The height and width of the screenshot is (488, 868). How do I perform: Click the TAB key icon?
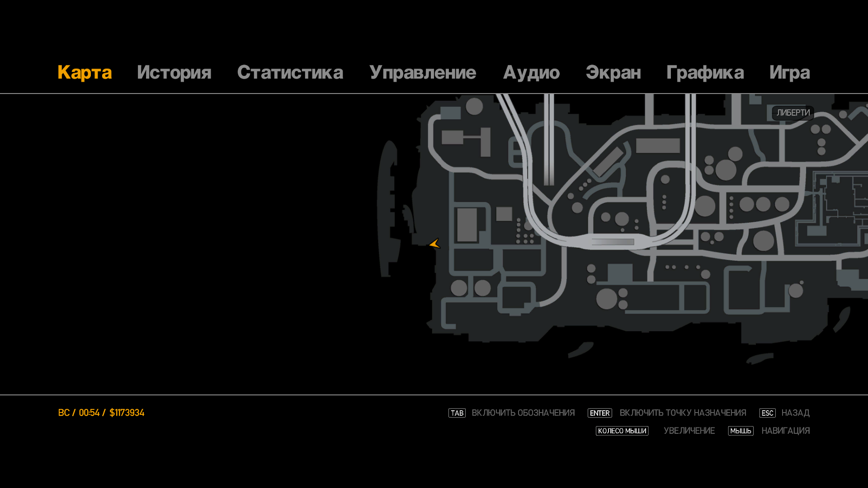[x=457, y=413]
